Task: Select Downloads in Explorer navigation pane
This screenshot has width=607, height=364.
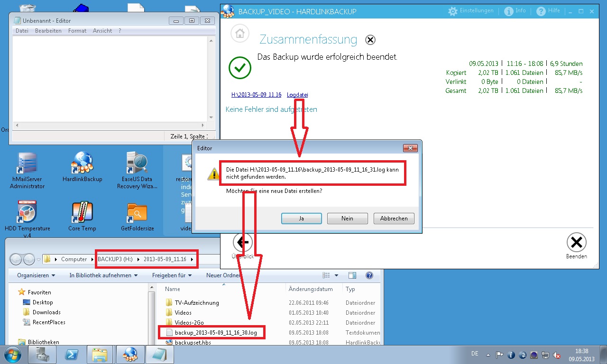Action: tap(46, 312)
